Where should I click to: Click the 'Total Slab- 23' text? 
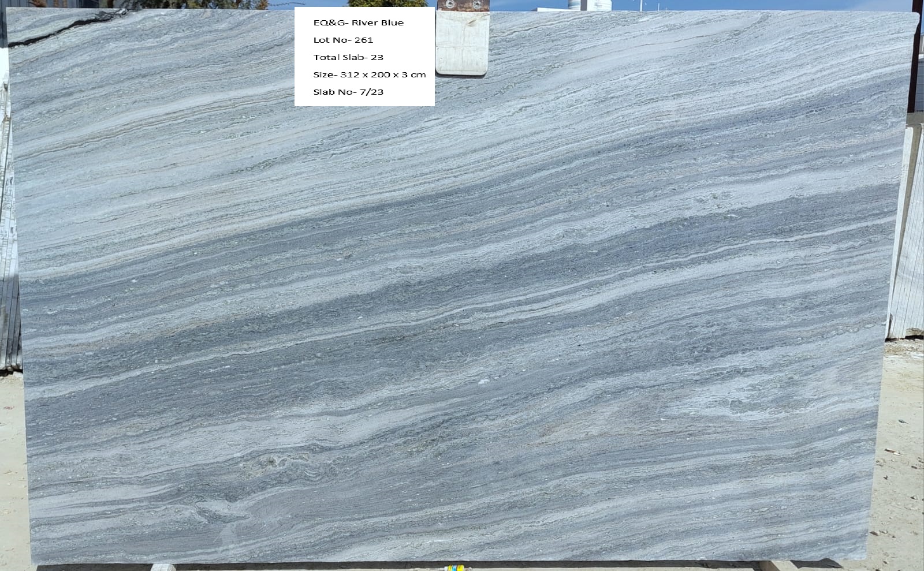[348, 57]
